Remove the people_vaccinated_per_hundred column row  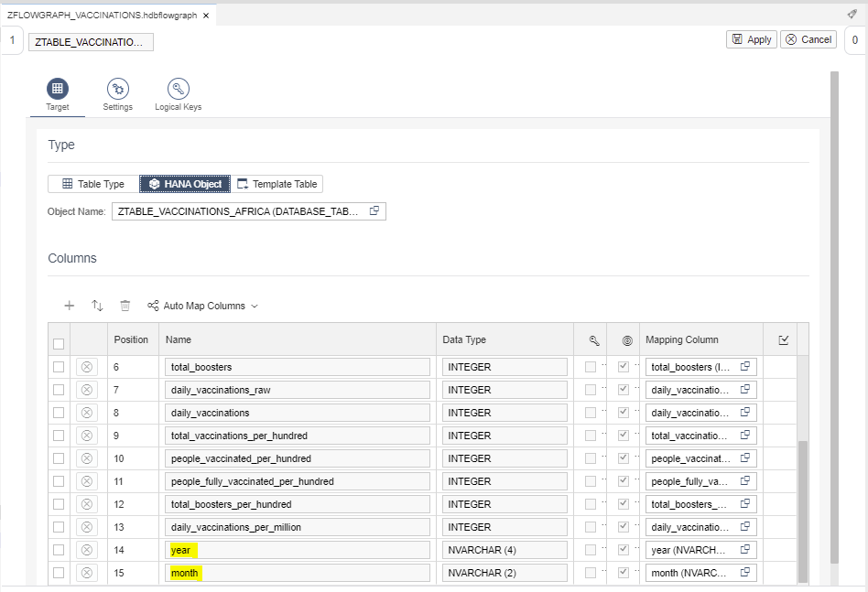coord(87,458)
